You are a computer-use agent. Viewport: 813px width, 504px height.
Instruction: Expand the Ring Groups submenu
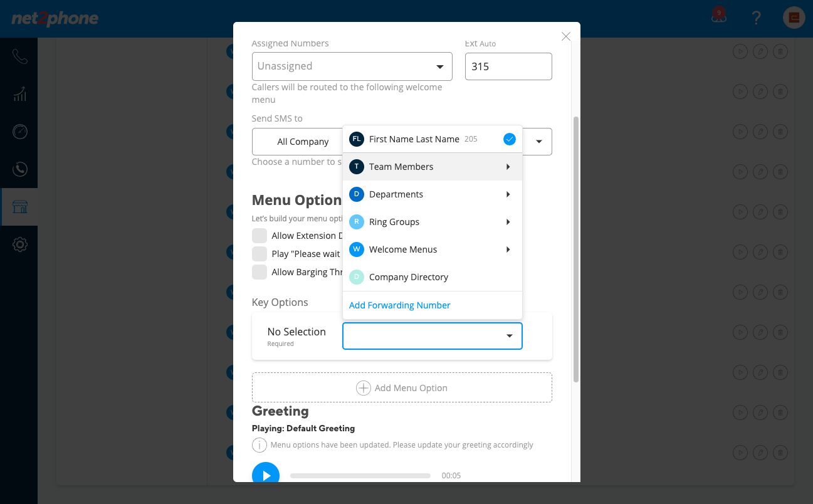(x=433, y=222)
